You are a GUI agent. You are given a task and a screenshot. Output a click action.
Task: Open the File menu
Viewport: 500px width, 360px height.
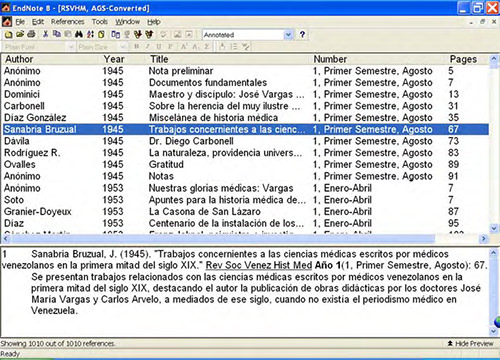(x=20, y=22)
